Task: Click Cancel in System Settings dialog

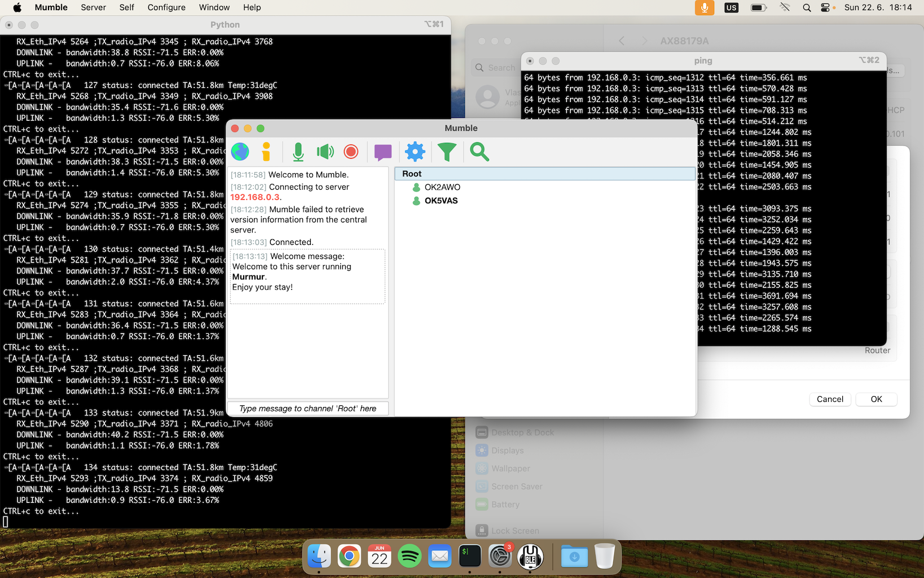Action: (830, 399)
